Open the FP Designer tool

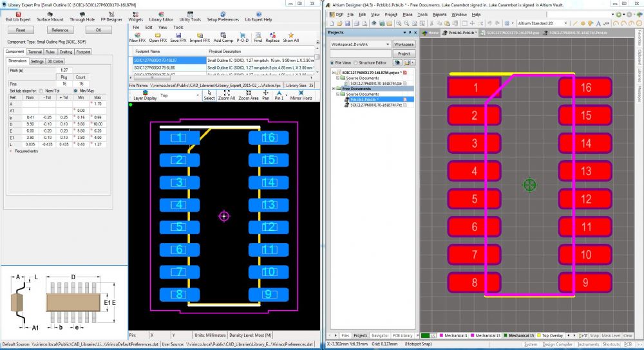pos(111,15)
